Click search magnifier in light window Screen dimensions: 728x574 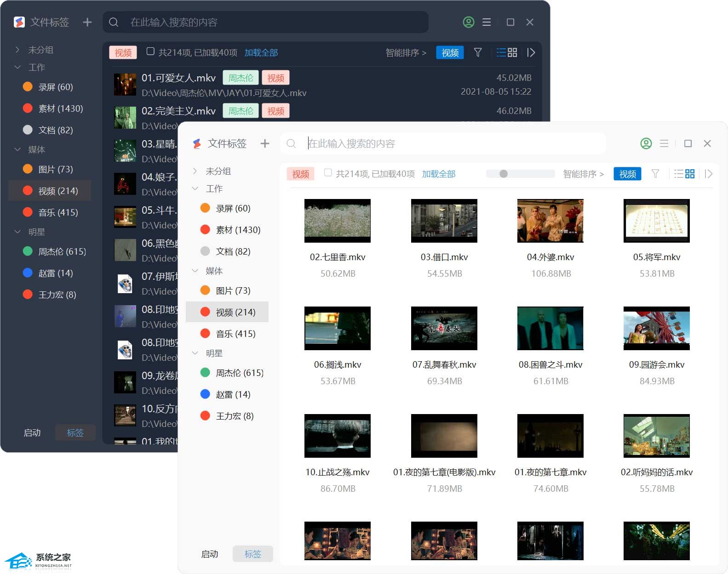(x=291, y=143)
